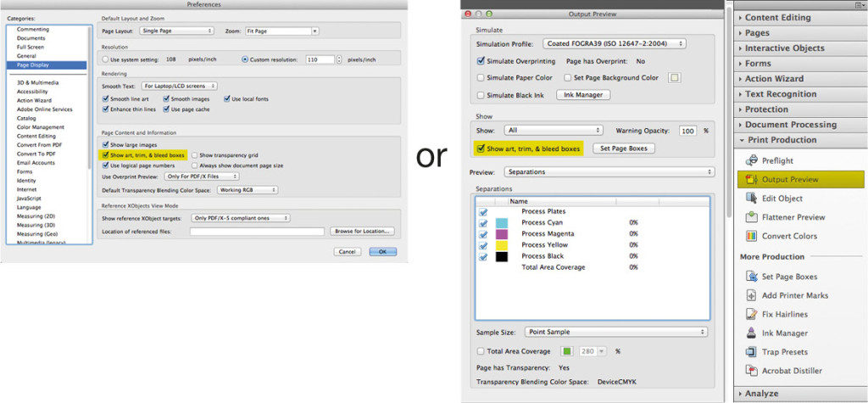Open Convert Colors tool
The width and height of the screenshot is (868, 403).
point(781,236)
